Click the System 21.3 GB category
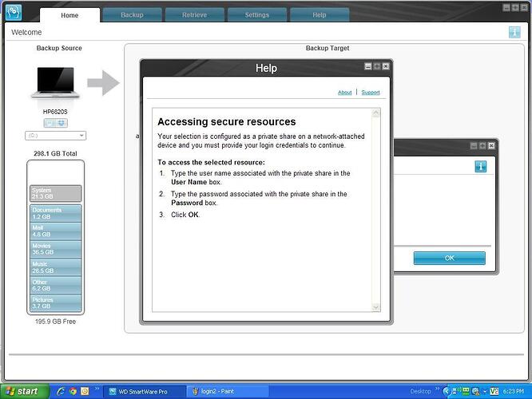The image size is (532, 399). 55,193
